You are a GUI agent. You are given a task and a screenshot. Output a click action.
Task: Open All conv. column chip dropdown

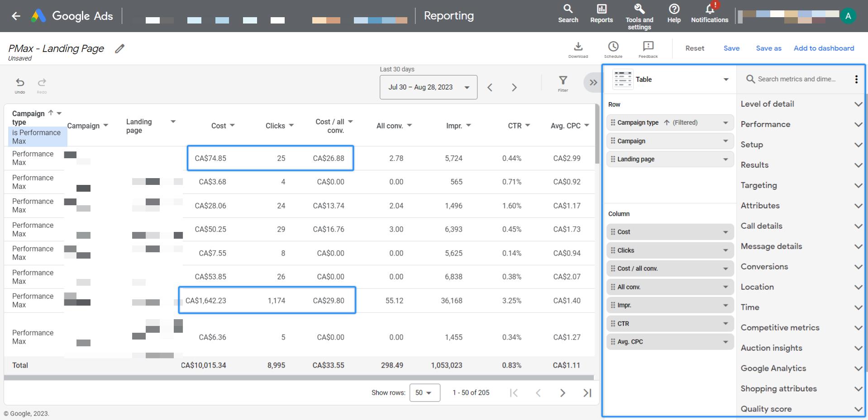click(x=725, y=287)
